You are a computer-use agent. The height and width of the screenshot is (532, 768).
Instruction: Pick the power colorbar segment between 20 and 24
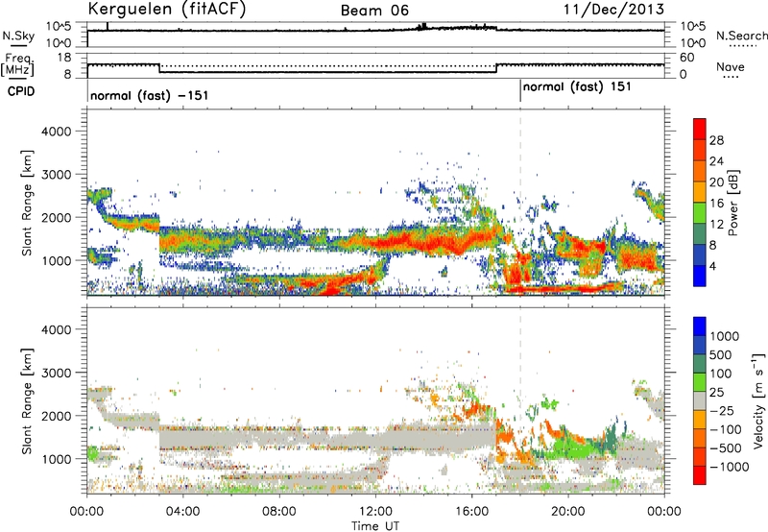[700, 171]
